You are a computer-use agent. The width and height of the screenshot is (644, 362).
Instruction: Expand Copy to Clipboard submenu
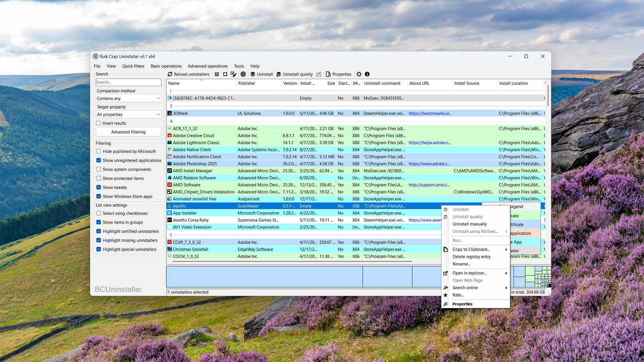[506, 249]
